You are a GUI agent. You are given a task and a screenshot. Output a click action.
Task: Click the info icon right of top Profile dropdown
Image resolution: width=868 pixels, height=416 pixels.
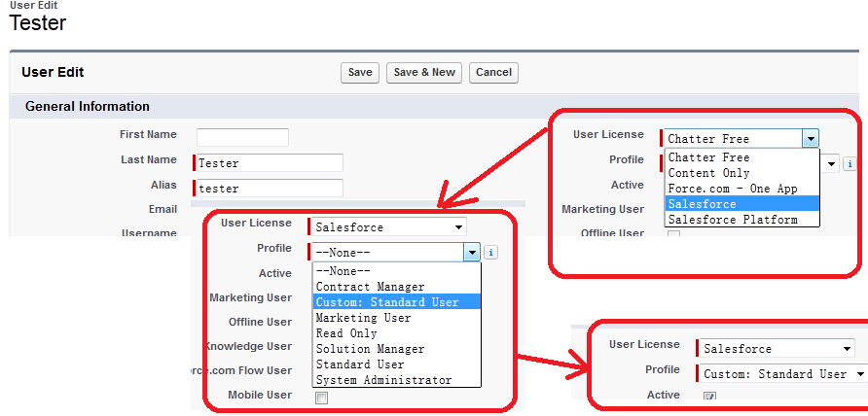tap(850, 164)
